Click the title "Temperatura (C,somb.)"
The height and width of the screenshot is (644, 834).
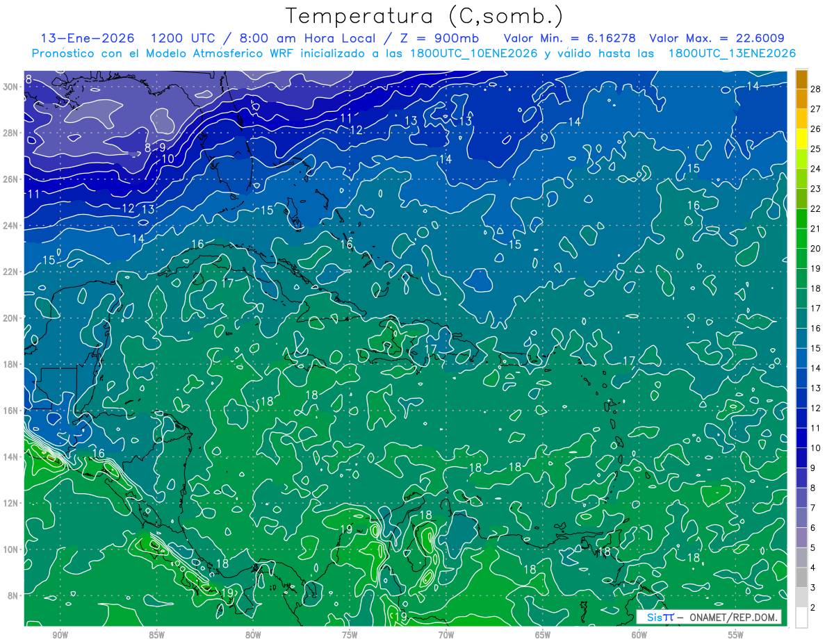pos(424,16)
